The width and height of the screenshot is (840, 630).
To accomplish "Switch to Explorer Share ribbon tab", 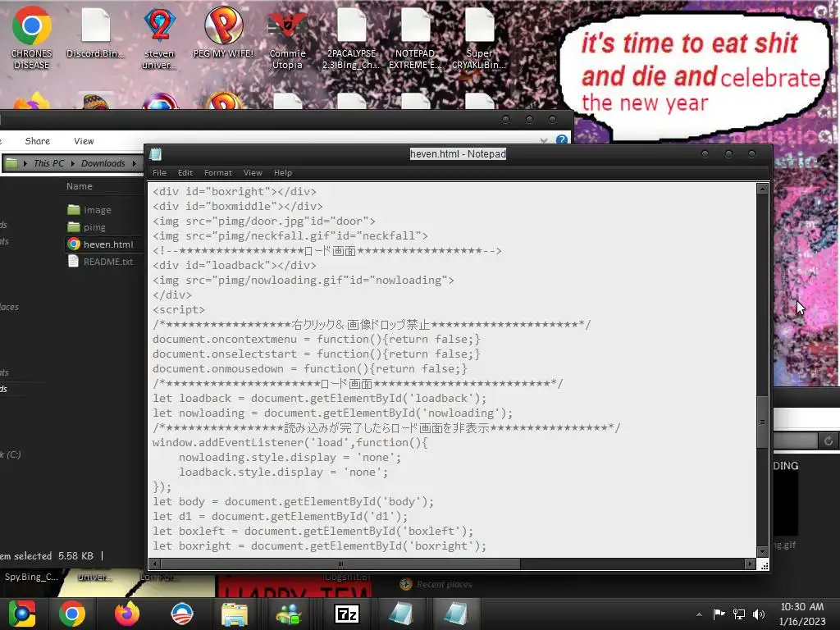I will click(38, 141).
